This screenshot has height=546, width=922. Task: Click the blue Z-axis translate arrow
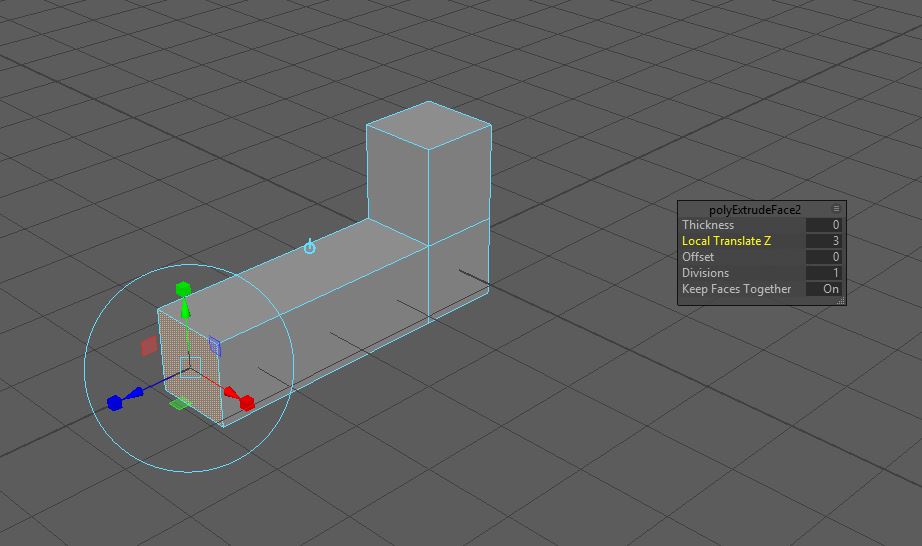click(x=135, y=393)
